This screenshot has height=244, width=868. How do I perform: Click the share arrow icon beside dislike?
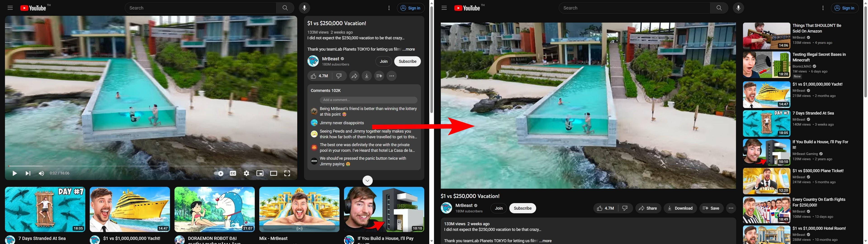coord(354,76)
